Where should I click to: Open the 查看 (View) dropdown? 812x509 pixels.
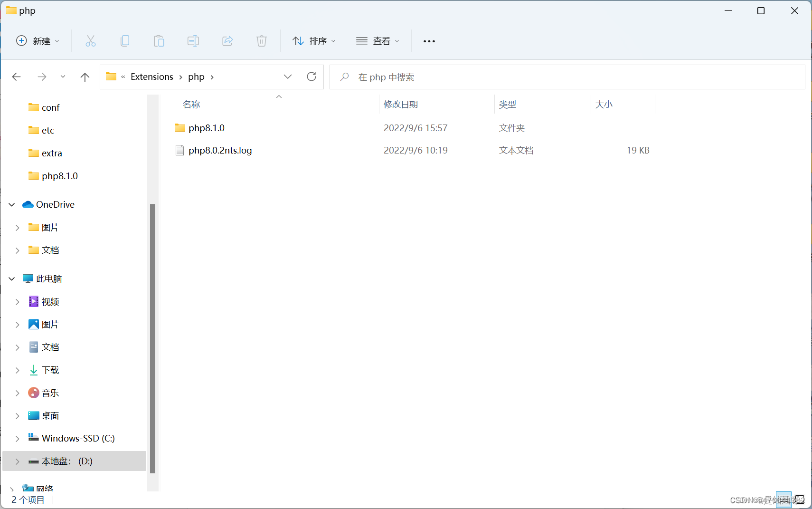pos(378,41)
